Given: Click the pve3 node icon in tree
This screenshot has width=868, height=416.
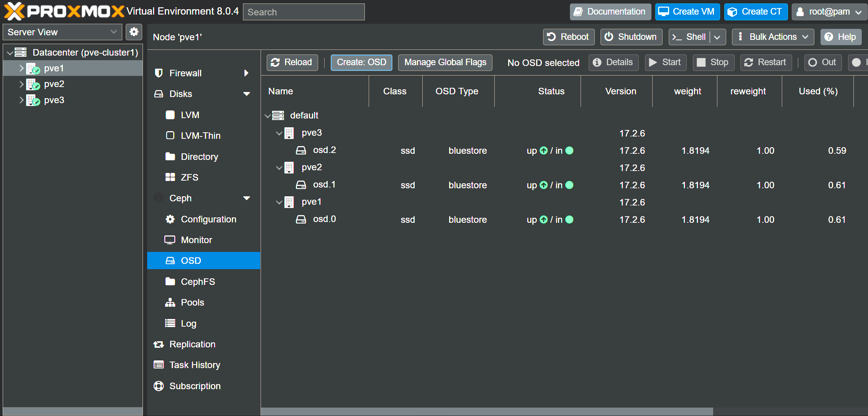Looking at the screenshot, I should (33, 100).
